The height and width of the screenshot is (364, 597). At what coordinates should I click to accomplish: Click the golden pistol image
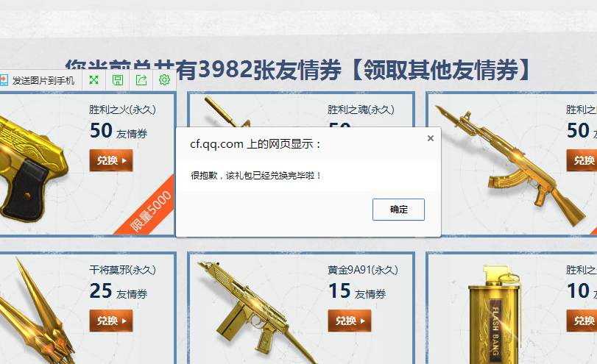pos(32,169)
